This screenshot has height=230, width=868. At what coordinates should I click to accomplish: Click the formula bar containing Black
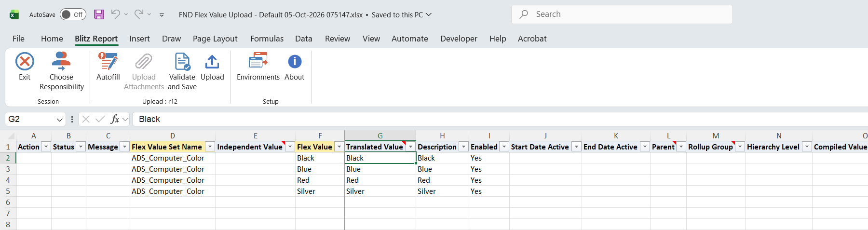pyautogui.click(x=500, y=119)
